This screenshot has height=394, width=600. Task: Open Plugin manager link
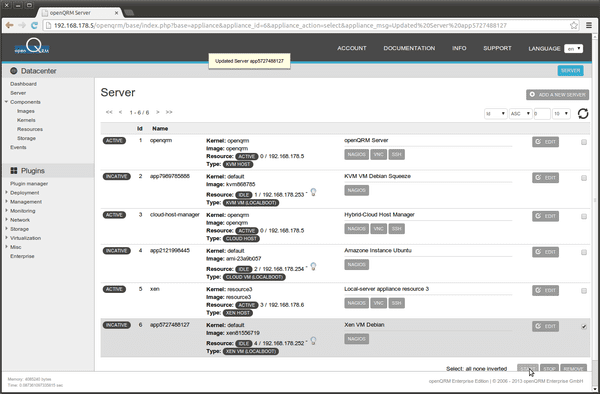(x=29, y=184)
